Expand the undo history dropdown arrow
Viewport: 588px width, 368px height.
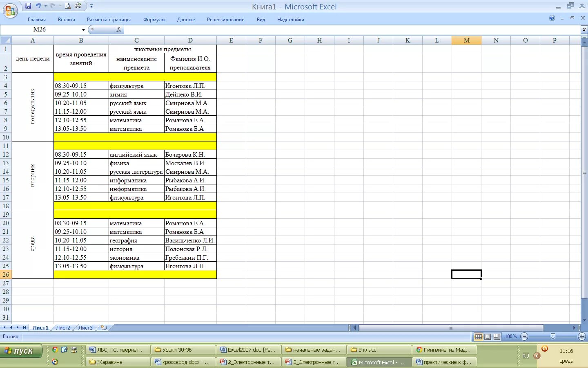45,6
